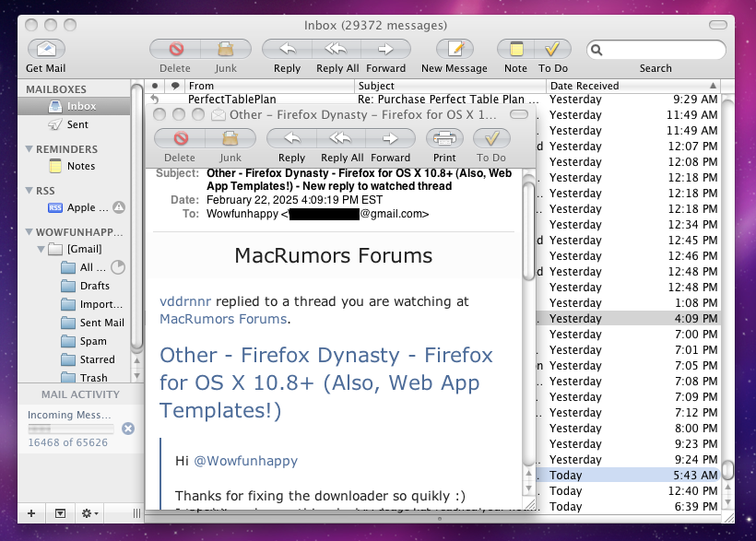The height and width of the screenshot is (541, 756).
Task: Click Reply in the main Inbox toolbar
Action: coord(288,49)
